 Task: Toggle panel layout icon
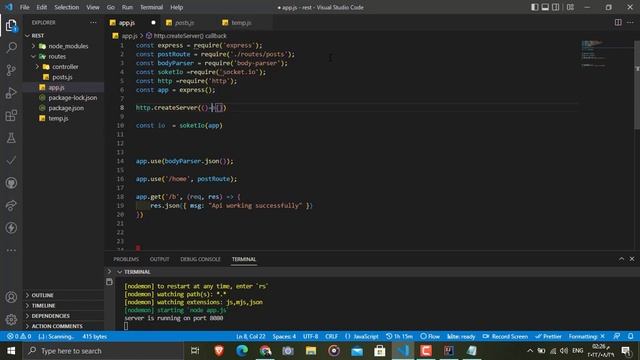[545, 7]
